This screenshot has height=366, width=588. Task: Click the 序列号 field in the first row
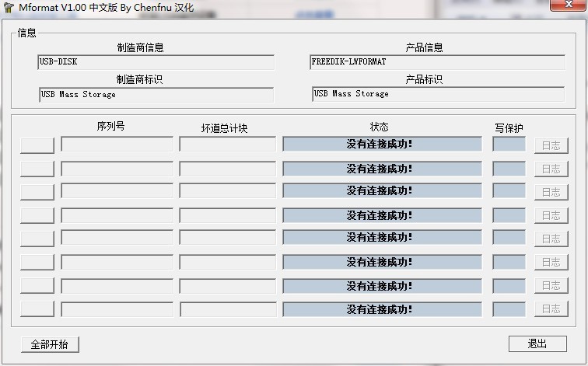[x=117, y=145]
